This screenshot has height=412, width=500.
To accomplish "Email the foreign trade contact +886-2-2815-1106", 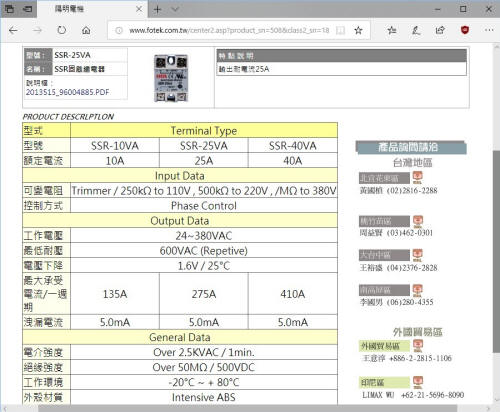I will point(418,346).
